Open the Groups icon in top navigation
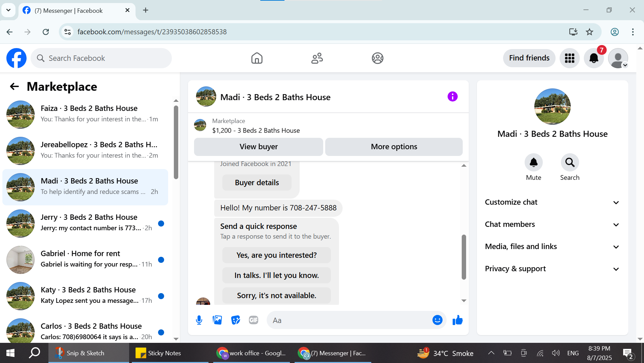 tap(378, 58)
